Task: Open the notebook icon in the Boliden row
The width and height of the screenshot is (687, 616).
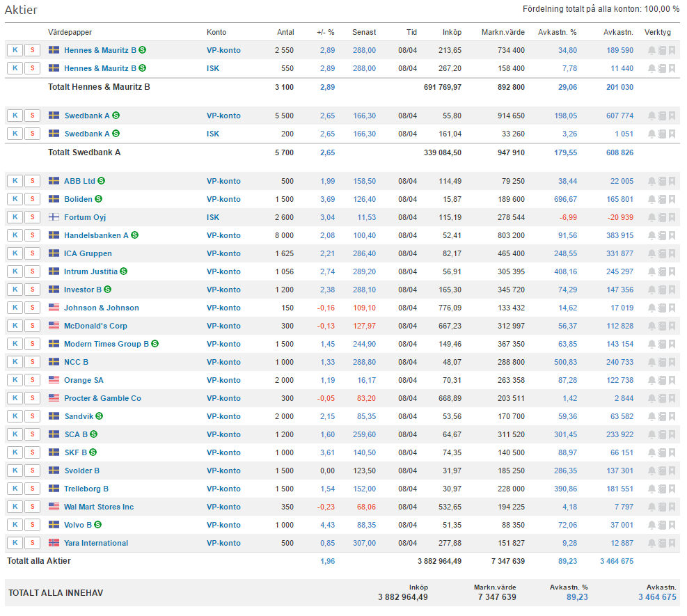Action: pyautogui.click(x=662, y=199)
